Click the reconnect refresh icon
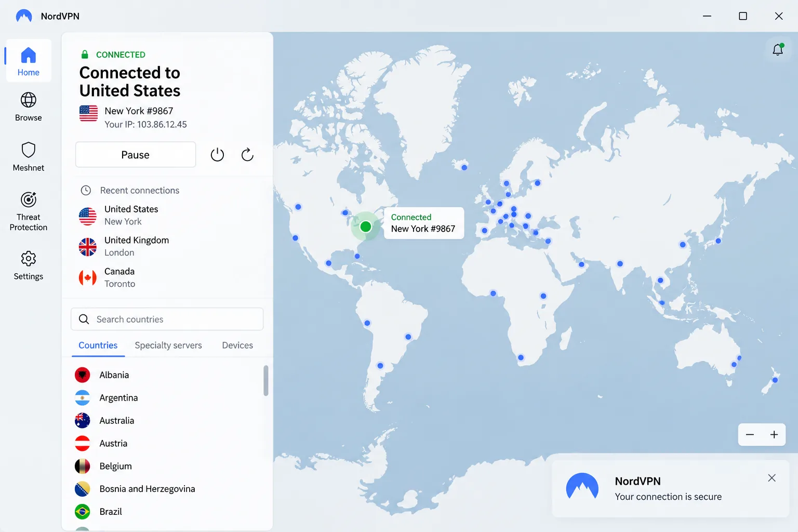Screen dimensions: 798x532 [247, 154]
